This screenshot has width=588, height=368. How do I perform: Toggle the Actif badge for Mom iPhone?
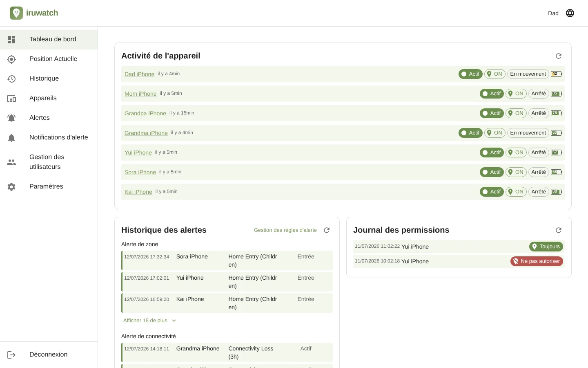pos(492,94)
